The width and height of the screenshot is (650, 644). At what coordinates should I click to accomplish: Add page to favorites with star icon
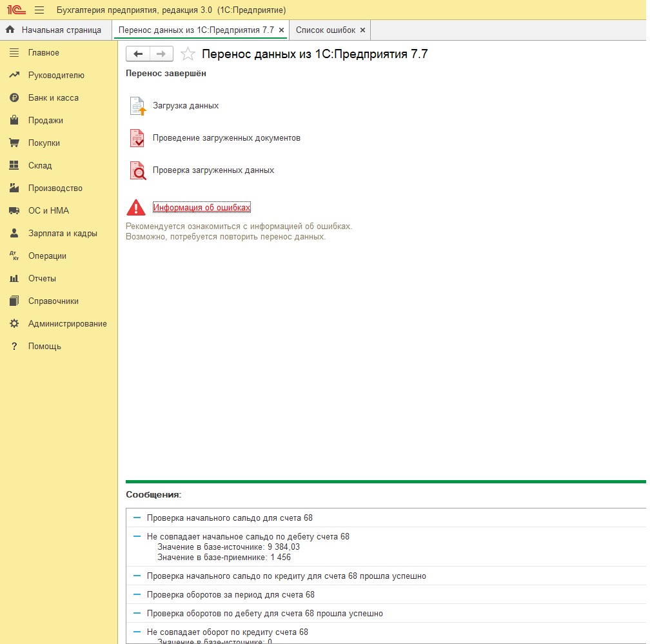[x=188, y=54]
